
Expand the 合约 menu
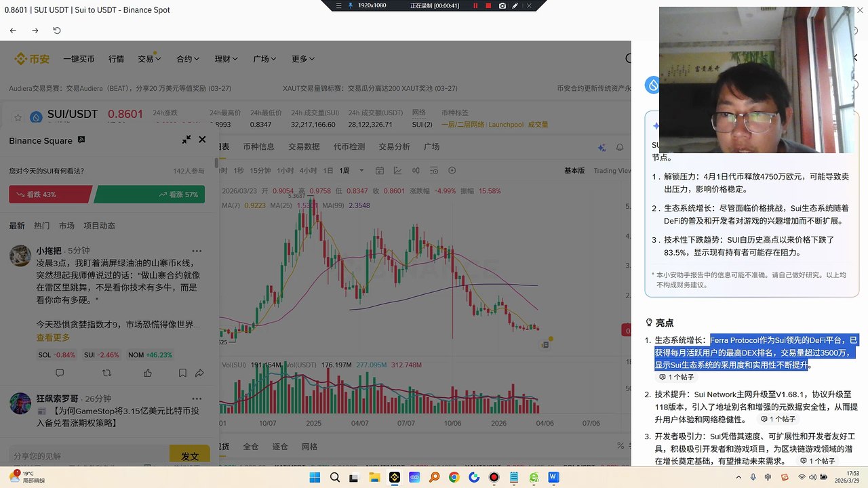[188, 59]
